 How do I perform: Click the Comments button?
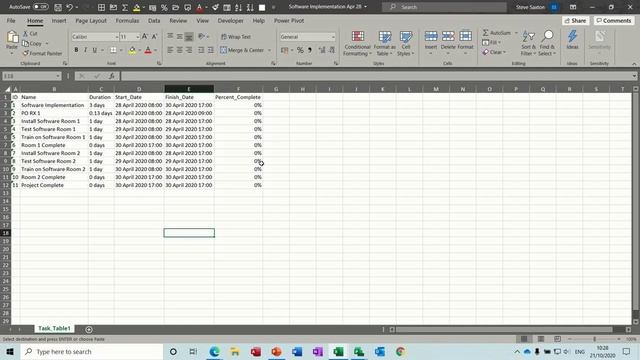[613, 21]
